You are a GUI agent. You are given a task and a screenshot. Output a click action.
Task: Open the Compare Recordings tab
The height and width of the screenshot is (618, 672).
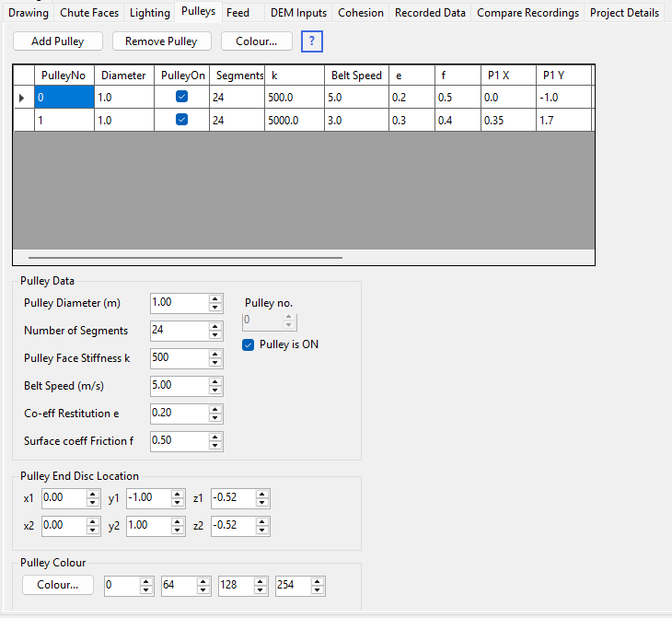pos(527,13)
